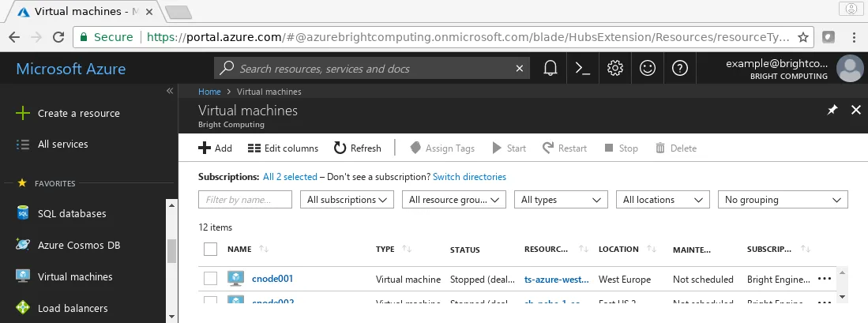The width and height of the screenshot is (868, 323).
Task: Click Stop in the toolbar
Action: pyautogui.click(x=621, y=148)
